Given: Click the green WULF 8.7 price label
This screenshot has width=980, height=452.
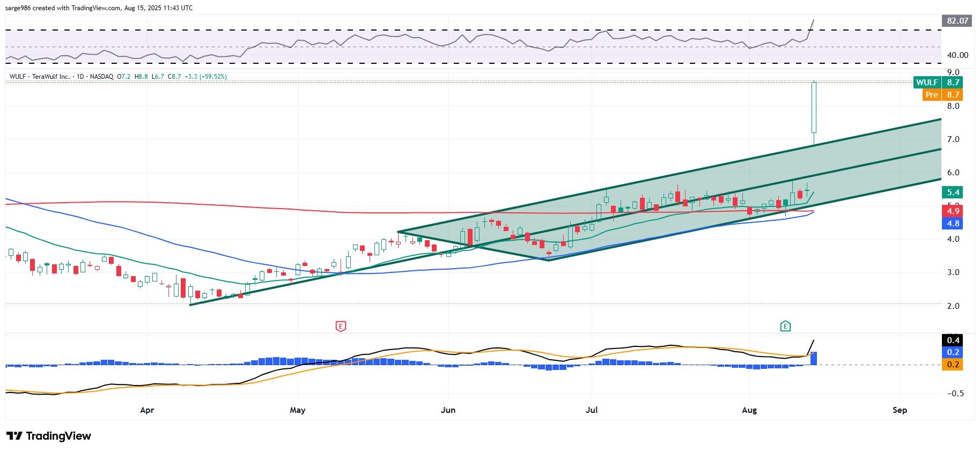Looking at the screenshot, I should (938, 82).
